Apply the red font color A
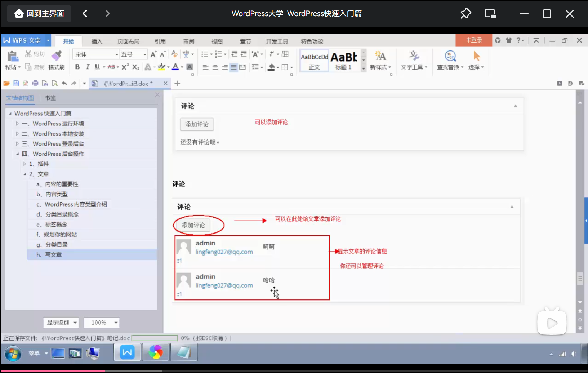The width and height of the screenshot is (588, 373). [175, 67]
